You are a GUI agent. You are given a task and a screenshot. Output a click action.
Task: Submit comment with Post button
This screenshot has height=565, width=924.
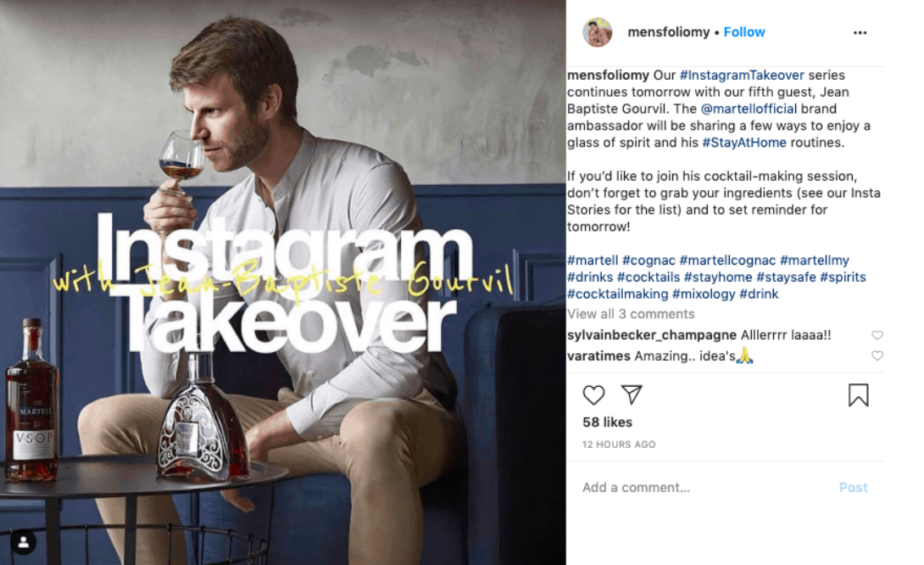click(853, 487)
